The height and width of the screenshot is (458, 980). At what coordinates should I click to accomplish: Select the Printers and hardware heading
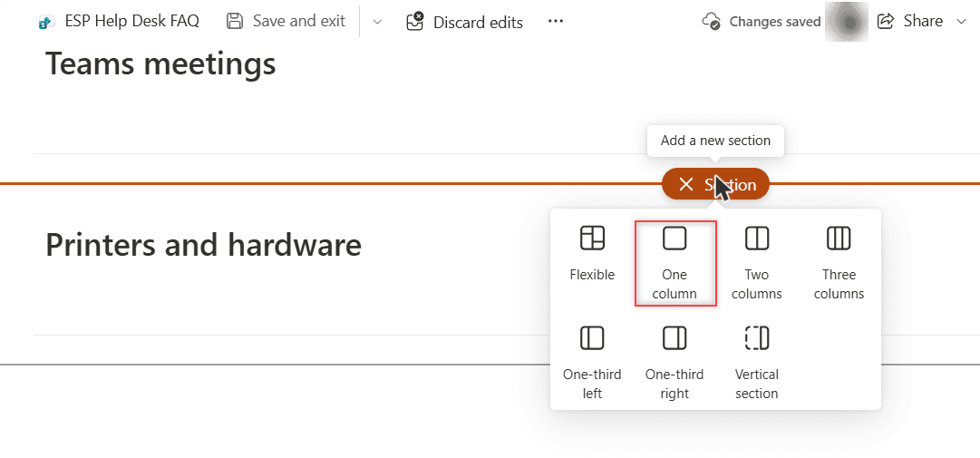204,245
